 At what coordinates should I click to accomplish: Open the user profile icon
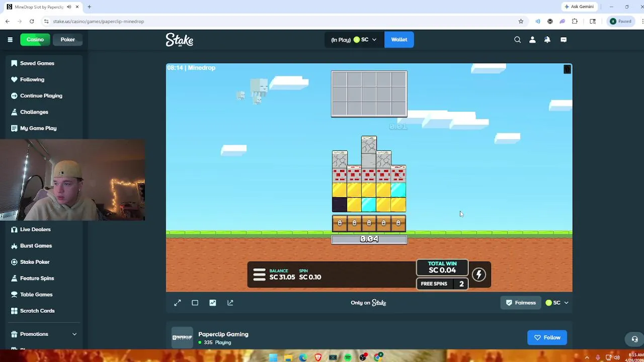(532, 40)
